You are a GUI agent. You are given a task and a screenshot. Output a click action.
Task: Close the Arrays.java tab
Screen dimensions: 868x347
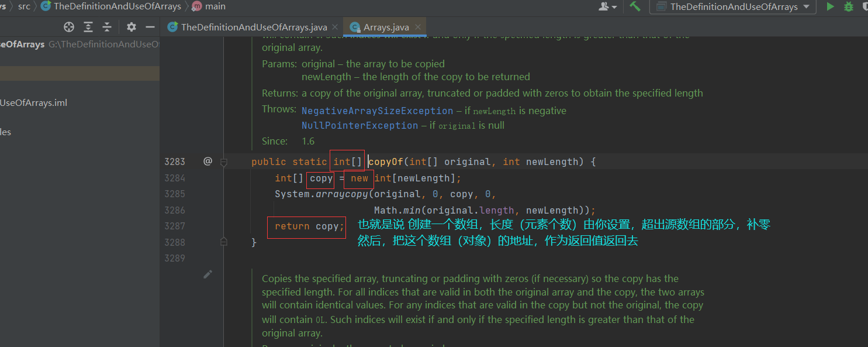coord(417,27)
